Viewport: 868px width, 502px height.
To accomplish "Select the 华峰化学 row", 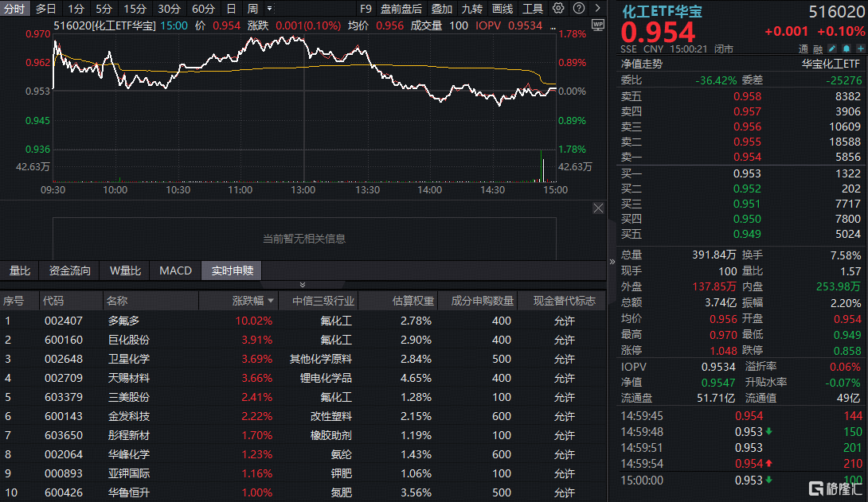I will [303, 454].
